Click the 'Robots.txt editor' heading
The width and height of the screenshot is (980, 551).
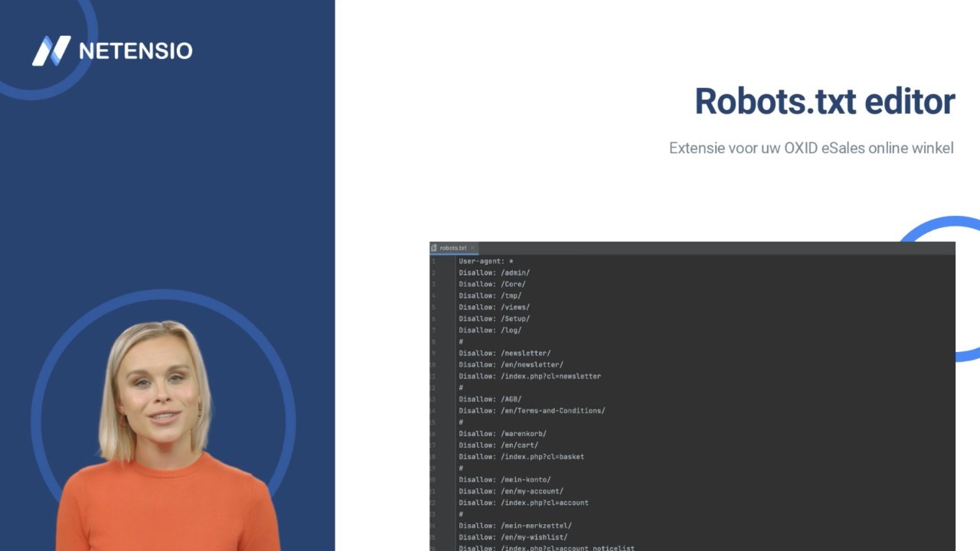825,101
